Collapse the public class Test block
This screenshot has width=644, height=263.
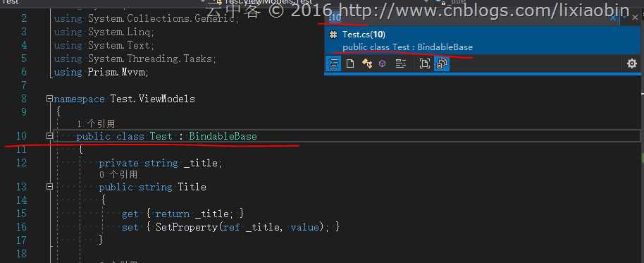click(x=50, y=135)
